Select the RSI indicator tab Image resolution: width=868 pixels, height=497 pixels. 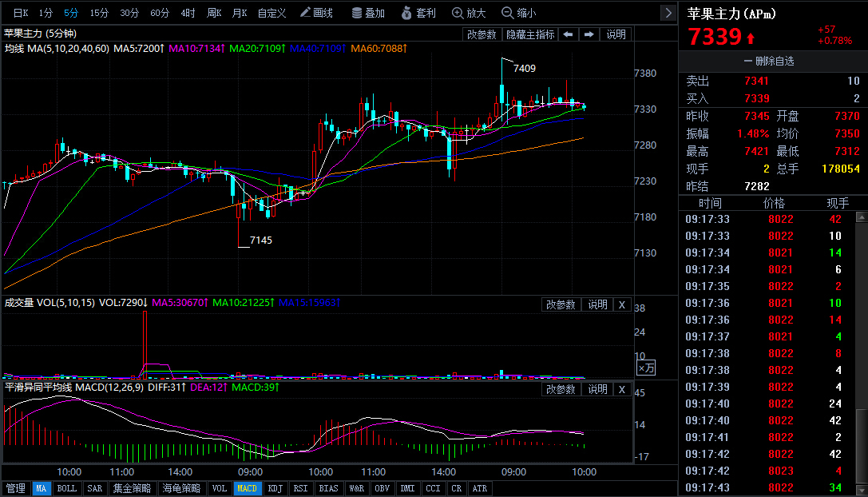point(300,488)
